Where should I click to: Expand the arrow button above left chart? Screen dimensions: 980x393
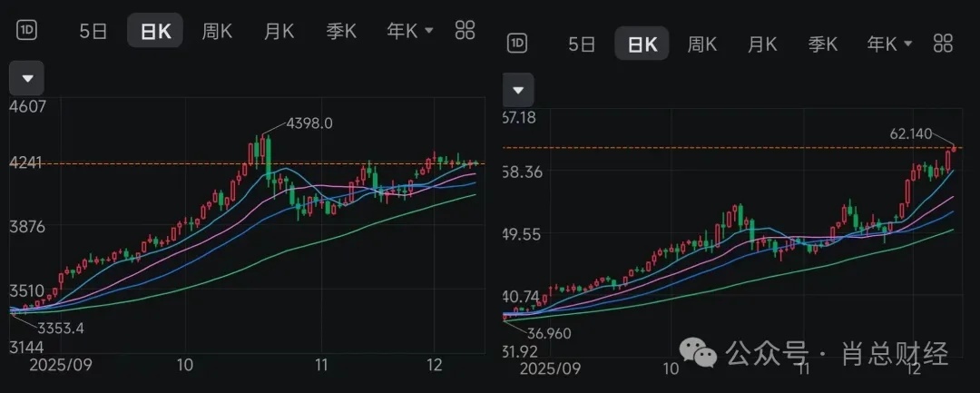pos(26,78)
